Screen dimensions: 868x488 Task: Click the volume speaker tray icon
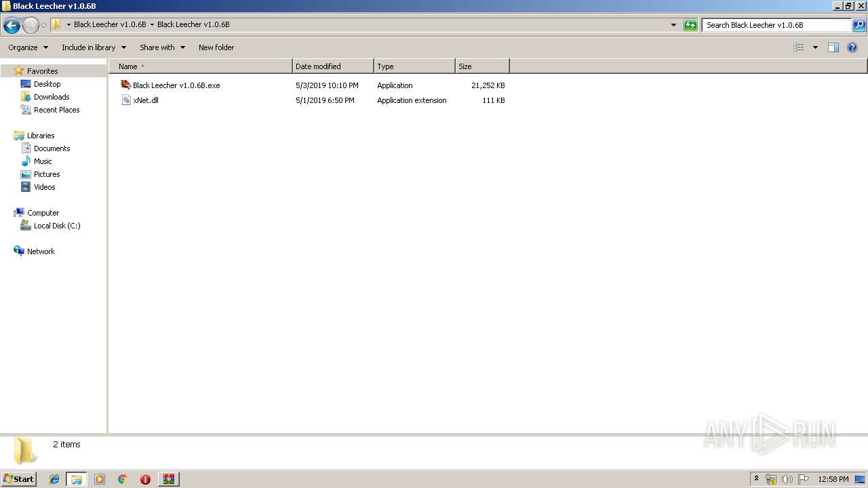pos(787,479)
